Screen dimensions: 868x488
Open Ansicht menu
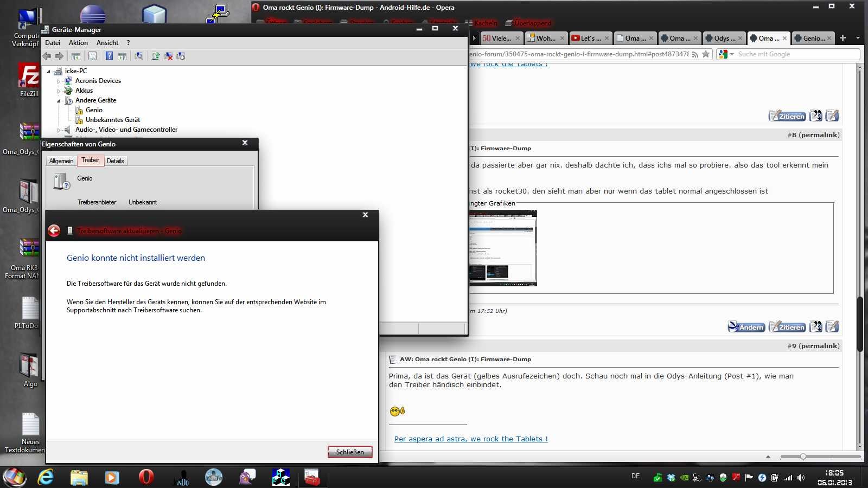coord(107,43)
